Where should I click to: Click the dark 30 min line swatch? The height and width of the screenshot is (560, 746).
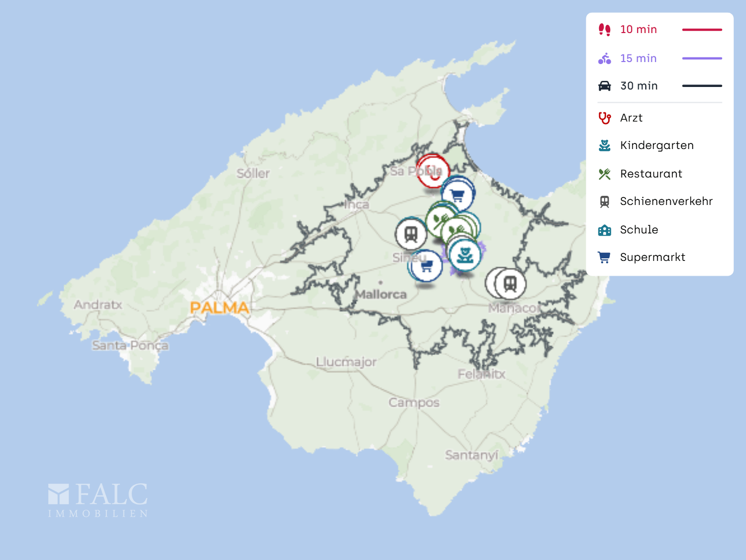702,86
